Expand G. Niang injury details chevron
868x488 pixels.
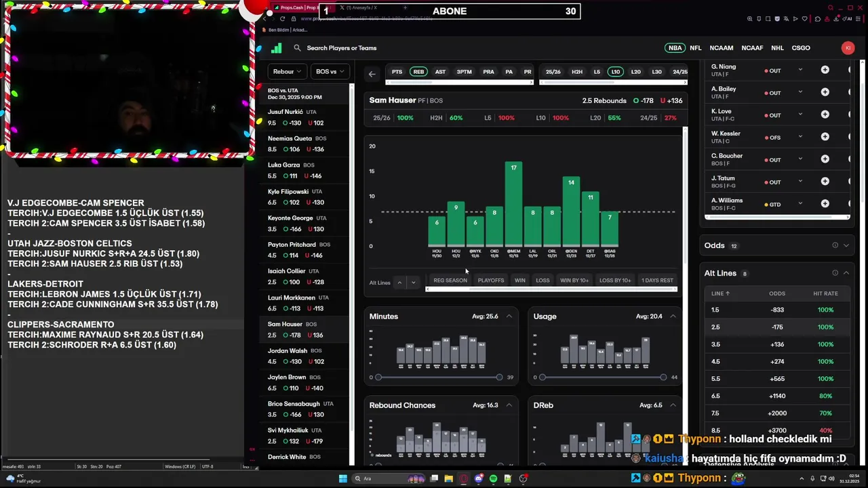pos(800,70)
